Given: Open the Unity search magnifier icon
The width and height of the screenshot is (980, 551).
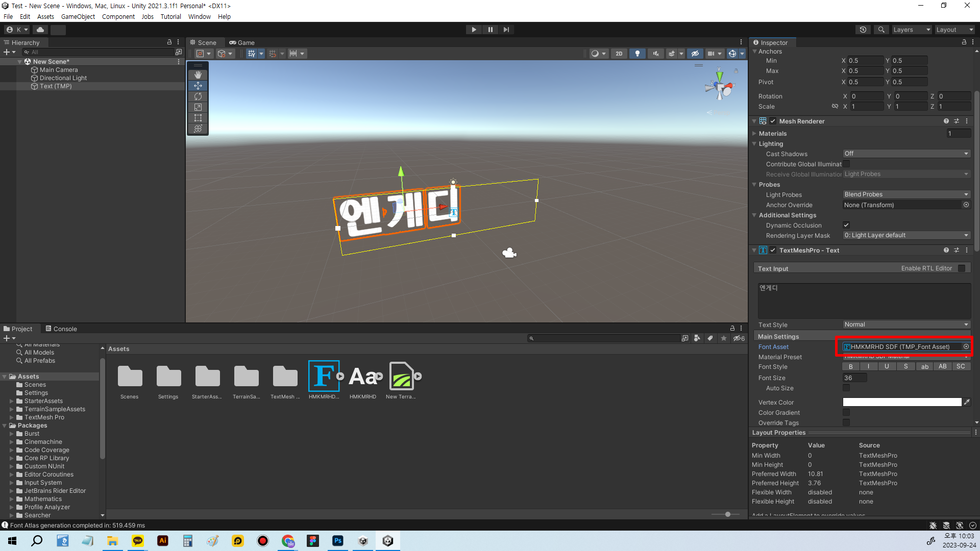Looking at the screenshot, I should coord(881,30).
